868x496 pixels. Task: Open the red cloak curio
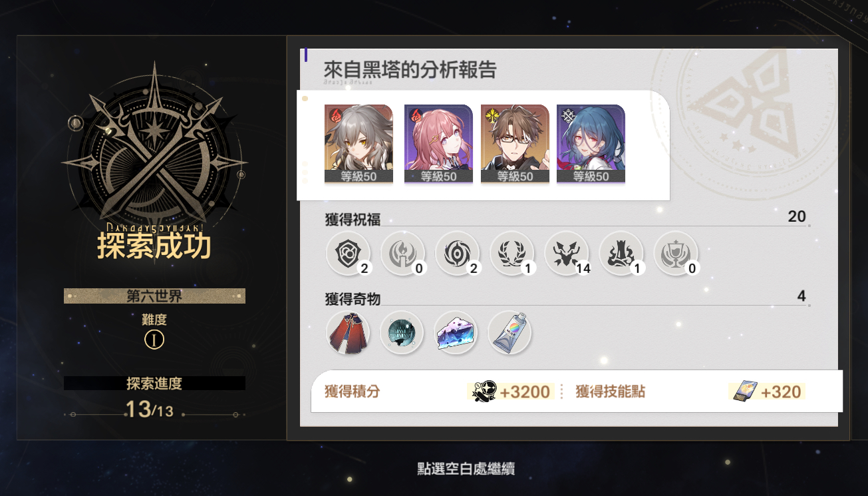(x=348, y=332)
